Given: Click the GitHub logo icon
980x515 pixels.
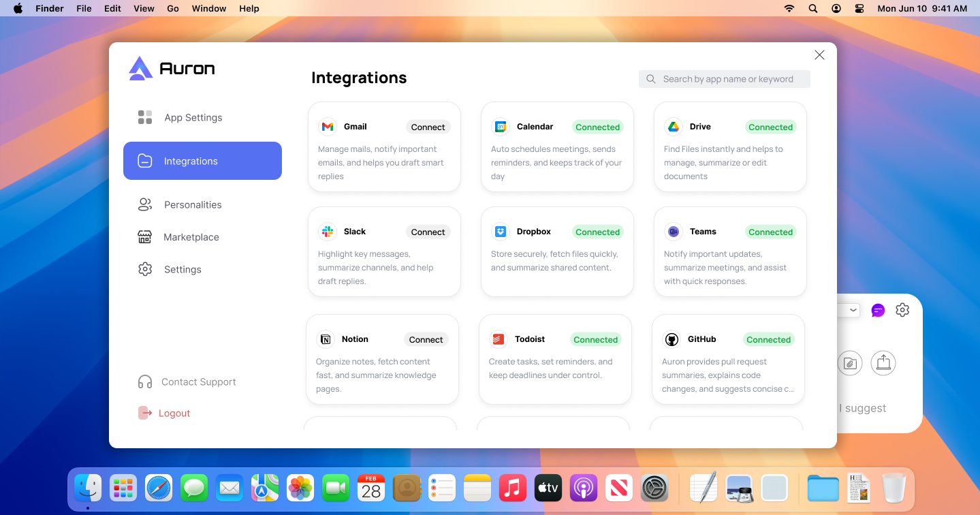Looking at the screenshot, I should (671, 339).
